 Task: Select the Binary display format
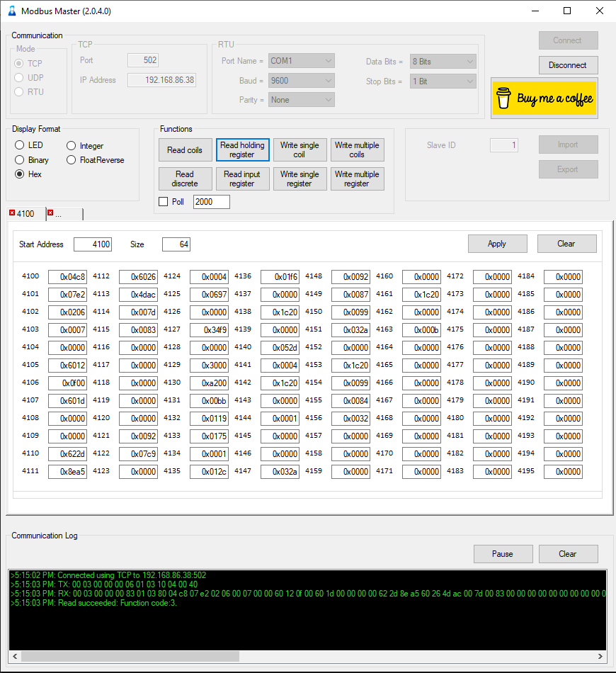(20, 160)
